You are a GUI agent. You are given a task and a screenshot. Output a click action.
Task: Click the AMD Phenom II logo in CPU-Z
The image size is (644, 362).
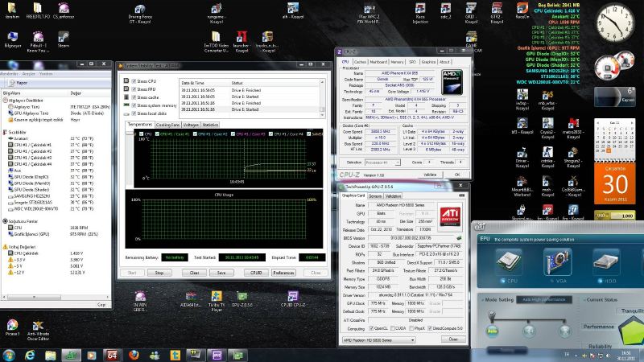(452, 82)
